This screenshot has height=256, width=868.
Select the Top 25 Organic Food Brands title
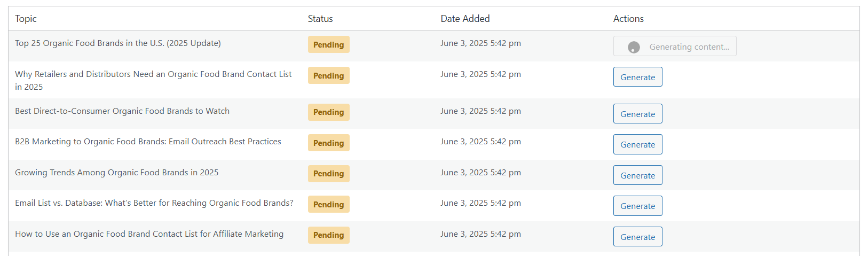[118, 43]
